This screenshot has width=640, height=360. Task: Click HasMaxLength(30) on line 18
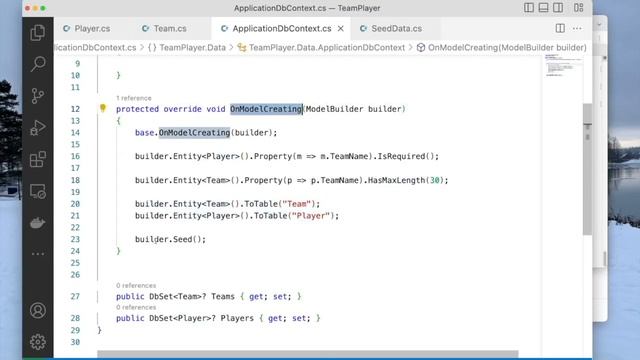pos(405,180)
